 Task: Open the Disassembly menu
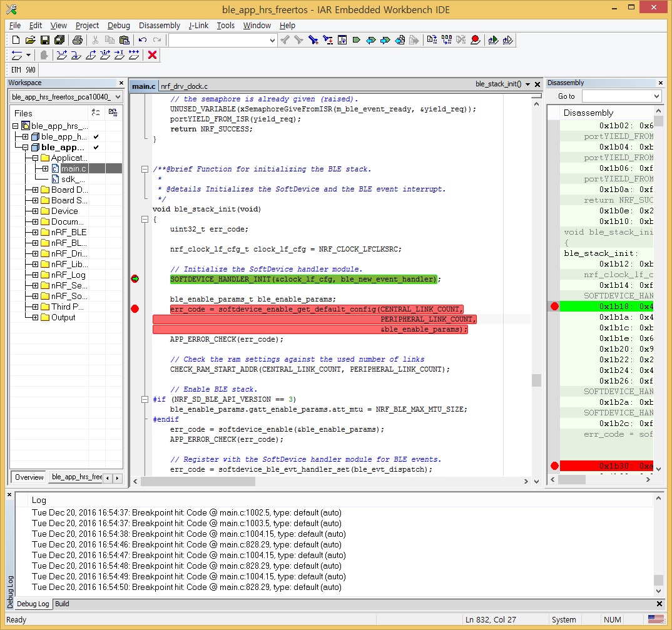(x=160, y=25)
